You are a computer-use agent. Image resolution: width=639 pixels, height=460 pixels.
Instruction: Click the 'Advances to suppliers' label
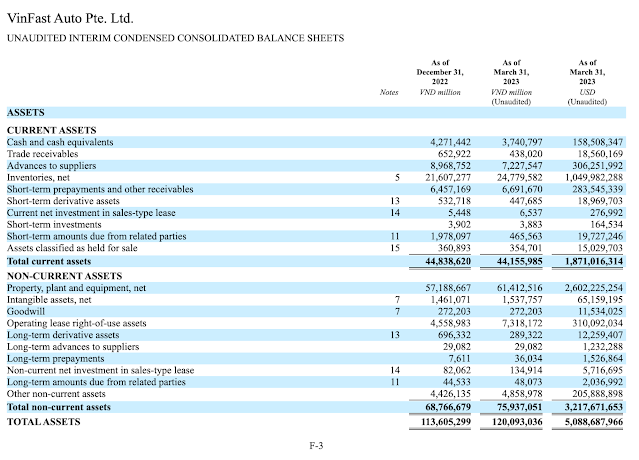pyautogui.click(x=51, y=166)
